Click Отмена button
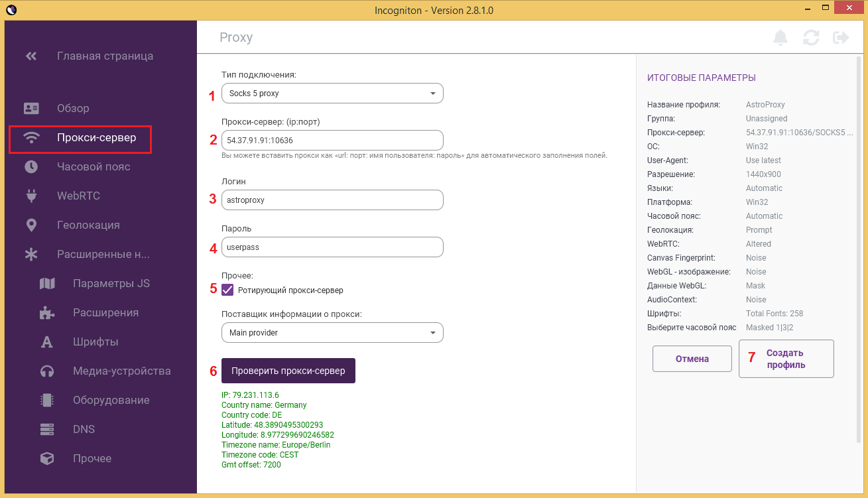The height and width of the screenshot is (498, 868). pos(692,359)
